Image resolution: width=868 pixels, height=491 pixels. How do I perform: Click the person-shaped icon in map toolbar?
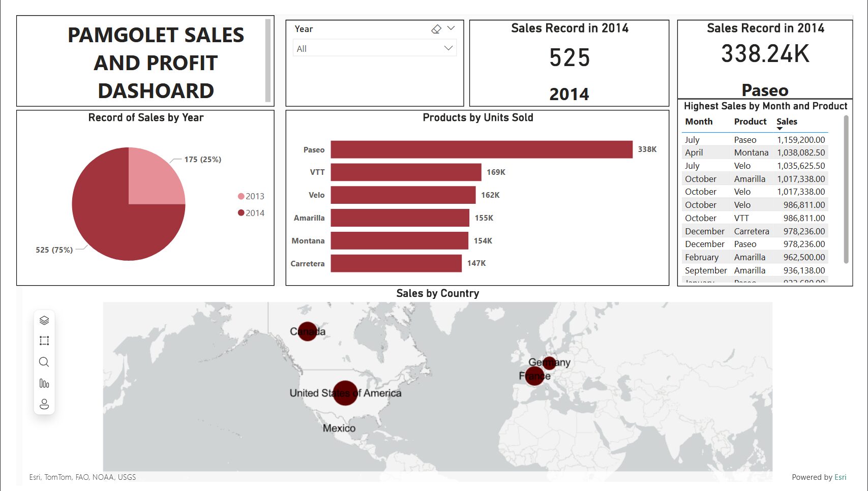(x=44, y=404)
